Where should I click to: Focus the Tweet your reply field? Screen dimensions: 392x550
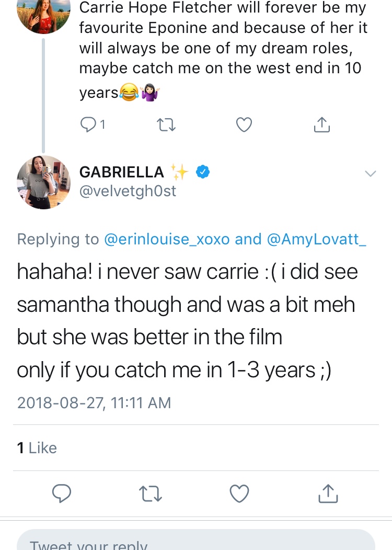point(195,543)
